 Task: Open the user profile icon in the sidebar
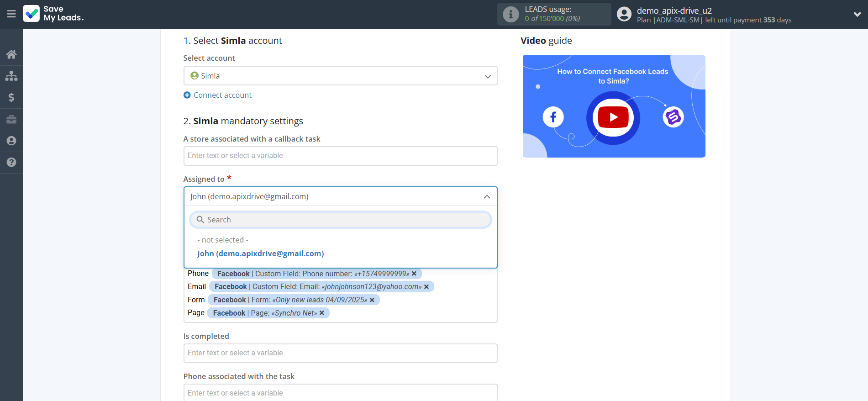click(x=11, y=141)
